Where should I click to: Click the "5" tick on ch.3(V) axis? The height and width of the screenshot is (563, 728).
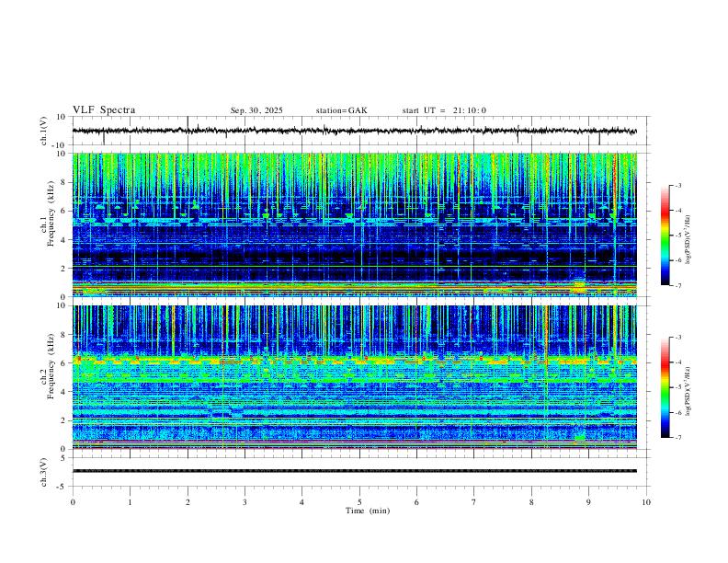click(x=64, y=458)
